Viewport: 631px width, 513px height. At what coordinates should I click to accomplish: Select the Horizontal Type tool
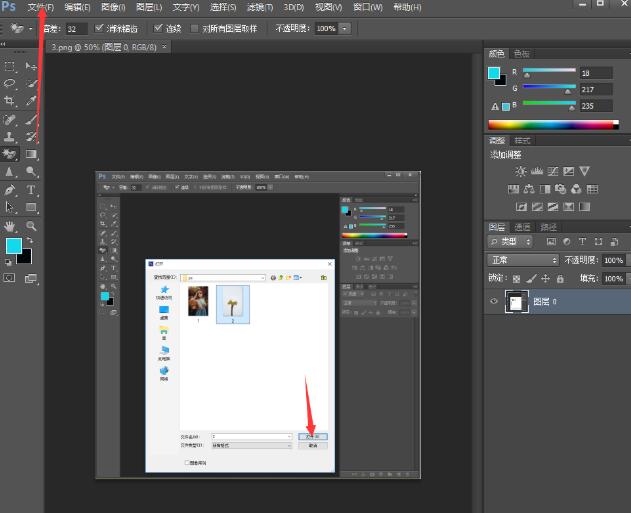tap(31, 190)
